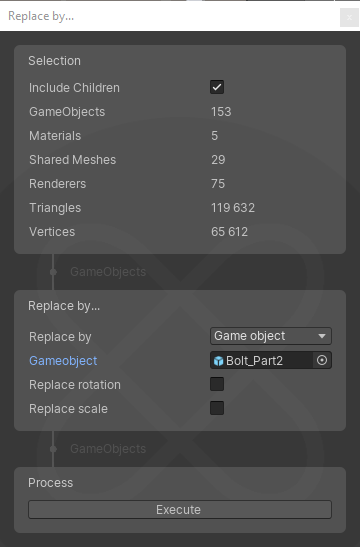Click the Vertices value 65 612
The width and height of the screenshot is (360, 547).
pyautogui.click(x=229, y=232)
